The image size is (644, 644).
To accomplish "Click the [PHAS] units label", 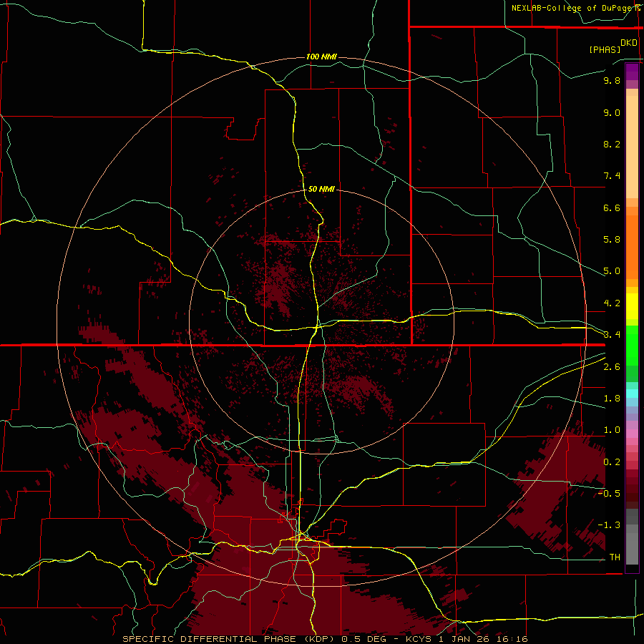I will tap(605, 49).
